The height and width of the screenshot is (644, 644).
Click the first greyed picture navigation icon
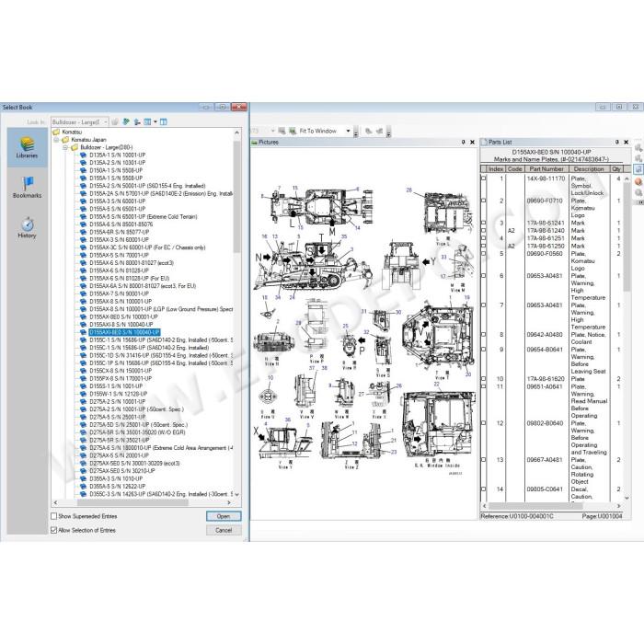(x=369, y=131)
